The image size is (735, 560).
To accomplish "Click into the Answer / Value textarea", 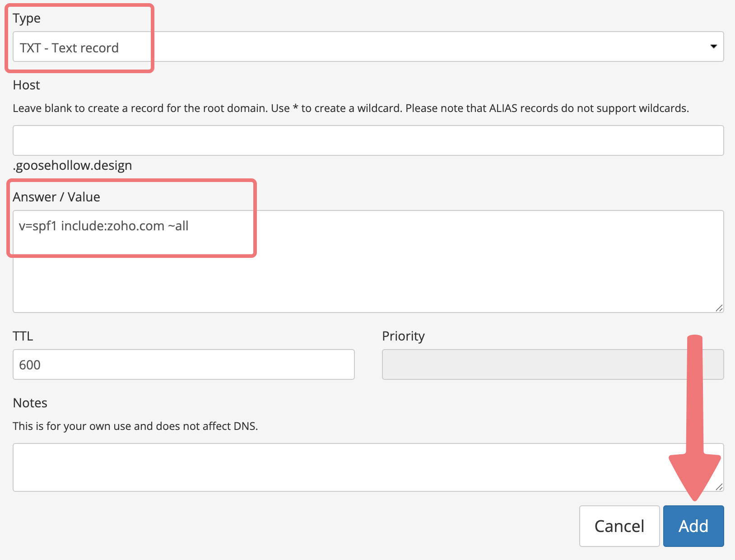I will coord(368,261).
